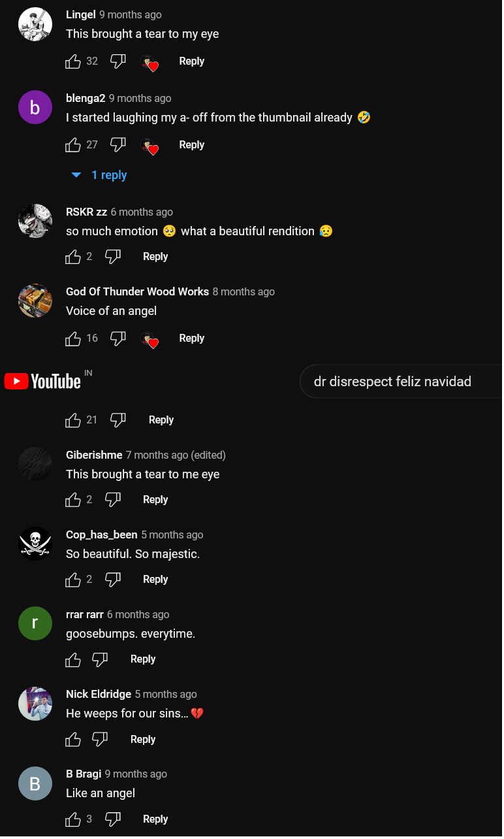
Task: Dislike B Bragi's 'Like an angel' comment
Action: (113, 819)
